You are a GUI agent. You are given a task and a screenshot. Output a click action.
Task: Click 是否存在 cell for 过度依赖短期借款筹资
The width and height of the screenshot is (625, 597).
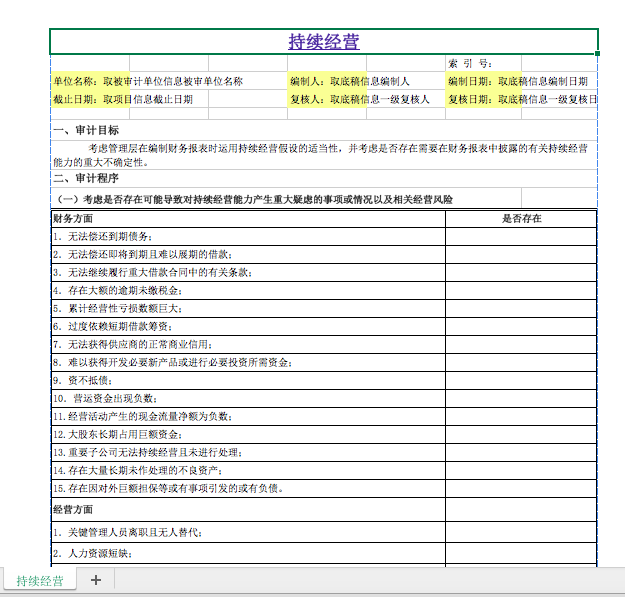click(x=521, y=326)
